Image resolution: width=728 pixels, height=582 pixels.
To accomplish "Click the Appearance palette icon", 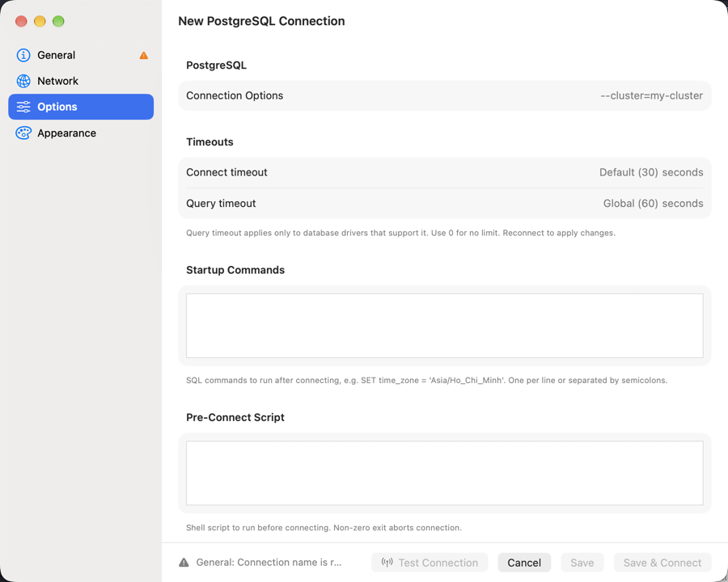I will 23,133.
